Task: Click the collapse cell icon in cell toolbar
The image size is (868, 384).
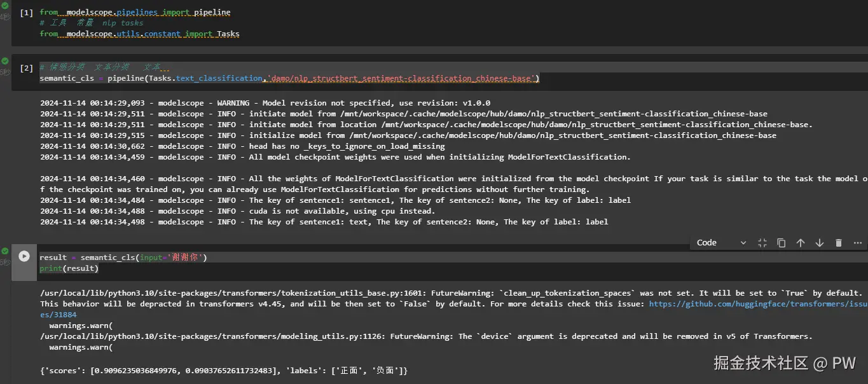Action: tap(762, 243)
